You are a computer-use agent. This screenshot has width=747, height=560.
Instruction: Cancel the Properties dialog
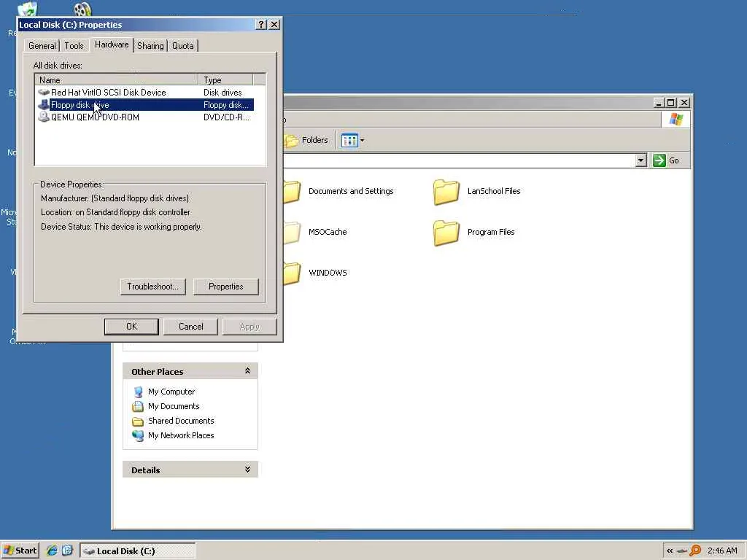pos(190,327)
